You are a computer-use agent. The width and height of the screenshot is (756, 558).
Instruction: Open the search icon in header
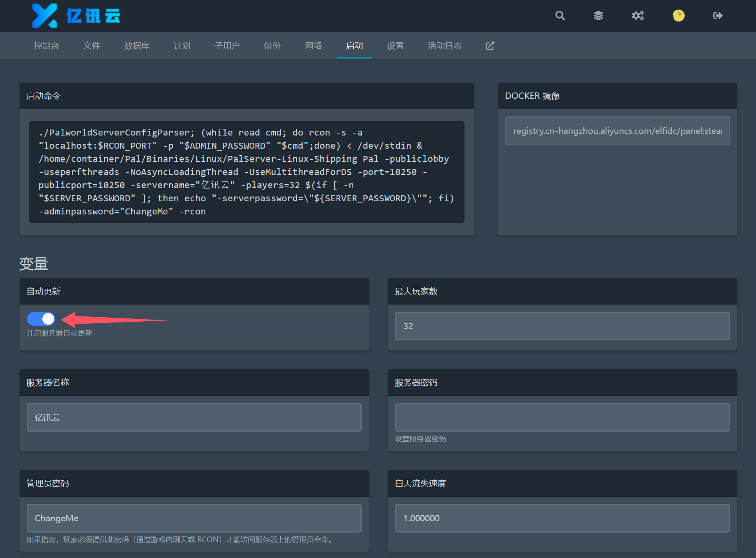point(560,16)
